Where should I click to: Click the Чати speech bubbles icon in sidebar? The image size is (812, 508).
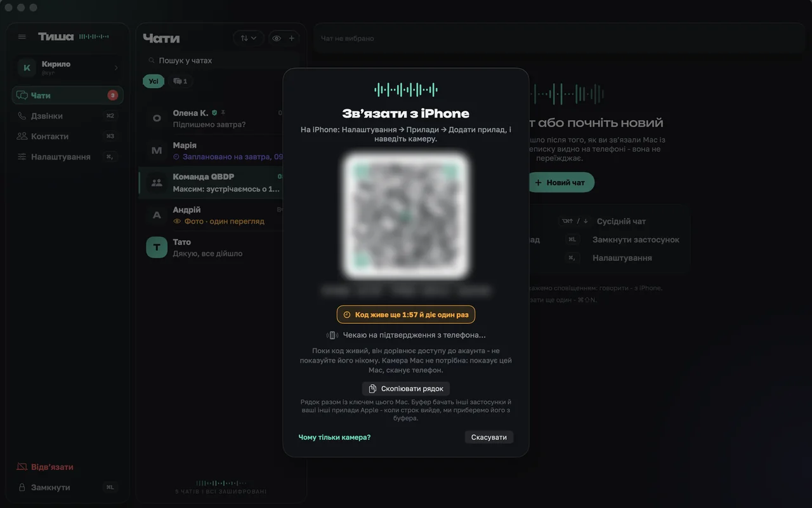click(22, 95)
